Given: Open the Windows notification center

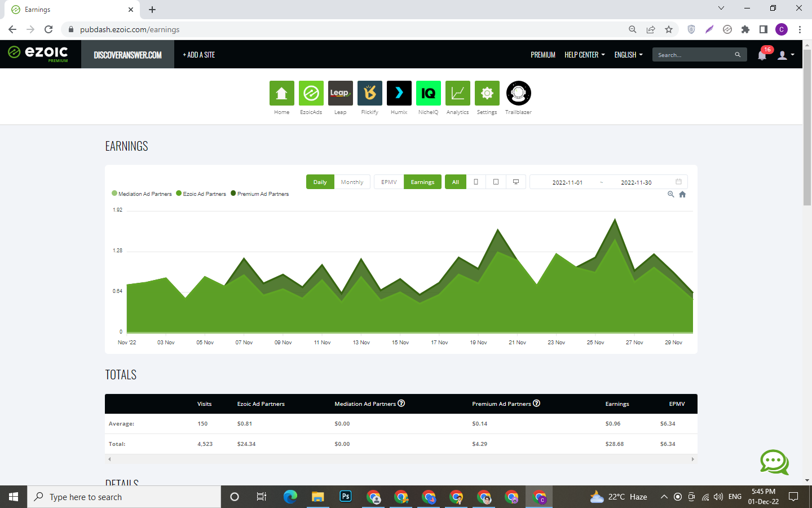Looking at the screenshot, I should tap(793, 497).
